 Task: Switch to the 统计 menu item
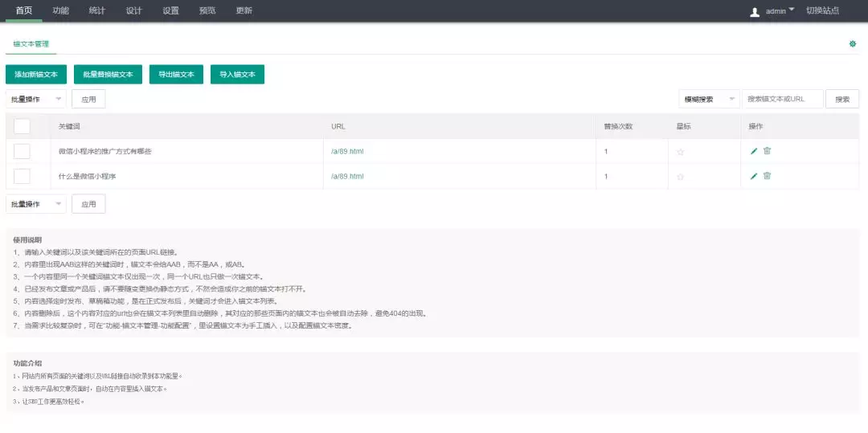click(96, 10)
